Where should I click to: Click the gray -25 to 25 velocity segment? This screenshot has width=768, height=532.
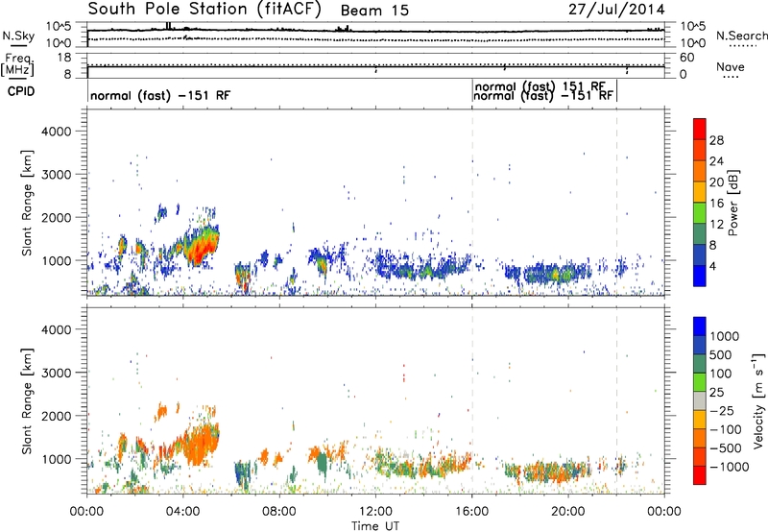tap(700, 401)
